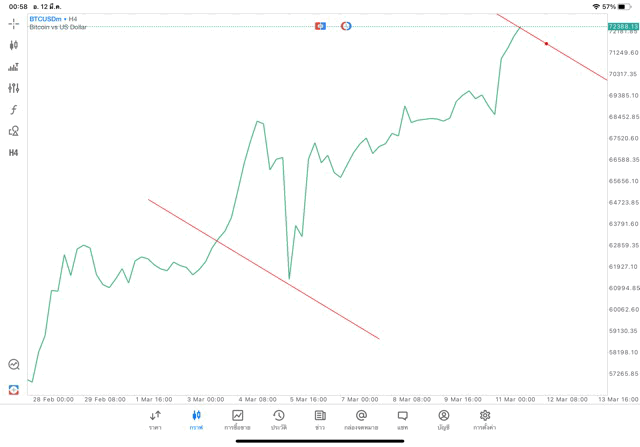640x447 pixels.
Task: Open the chart type candlestick icon
Action: click(x=14, y=45)
